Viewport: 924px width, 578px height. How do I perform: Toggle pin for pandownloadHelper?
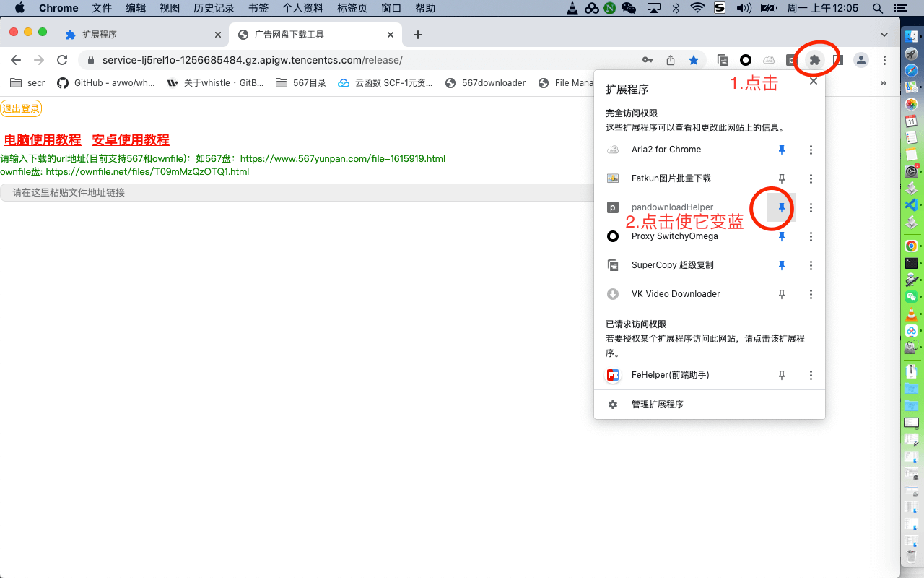(x=781, y=207)
